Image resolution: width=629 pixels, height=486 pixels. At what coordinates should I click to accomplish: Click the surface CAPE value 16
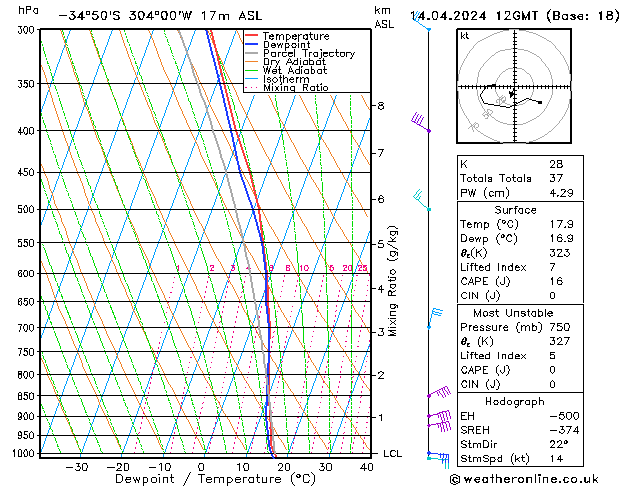point(556,281)
